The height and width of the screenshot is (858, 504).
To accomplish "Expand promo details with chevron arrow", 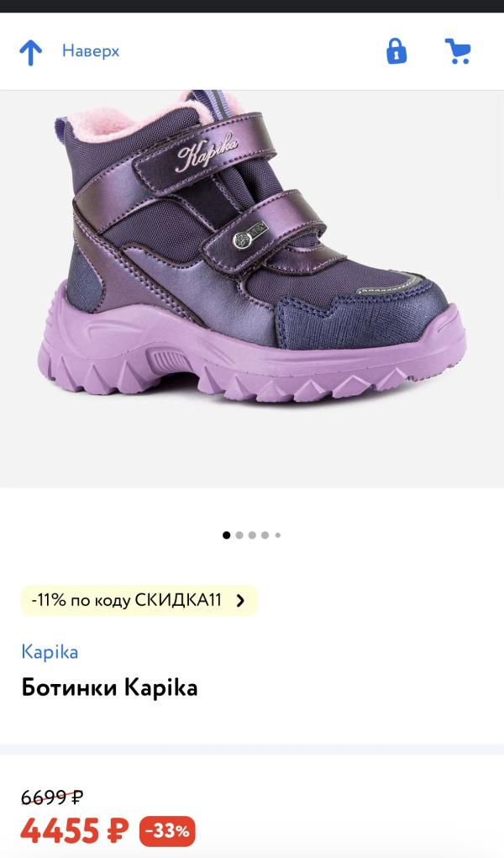I will (x=240, y=601).
